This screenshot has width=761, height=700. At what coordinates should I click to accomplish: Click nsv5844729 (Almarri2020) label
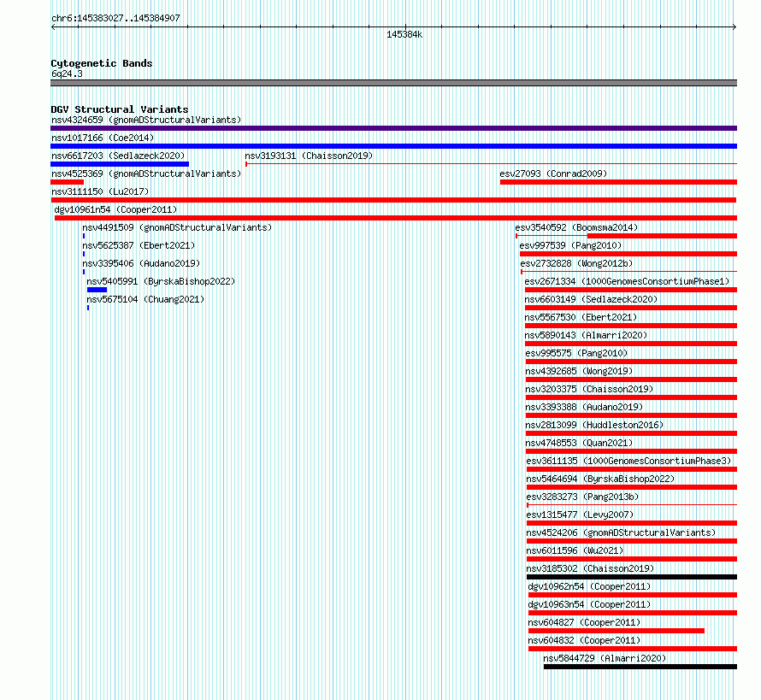605,658
